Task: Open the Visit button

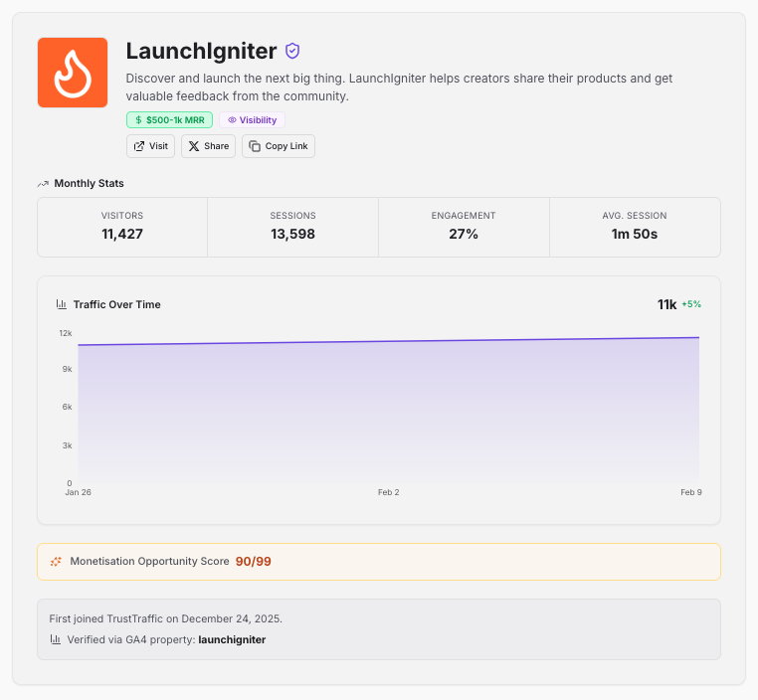Action: 150,146
